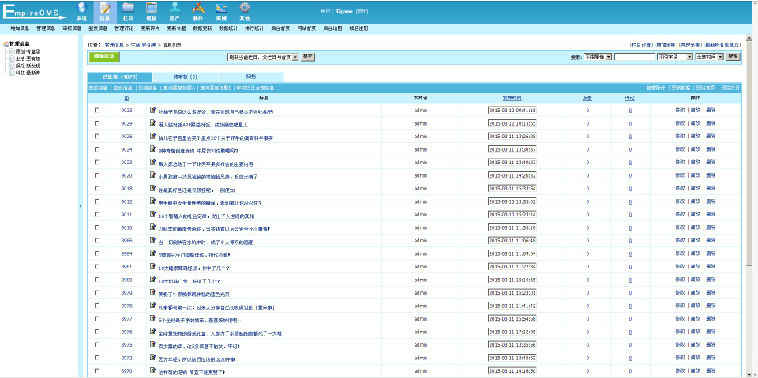Click the comment count link in the first row
Screen dimensions: 758x378
click(629, 111)
